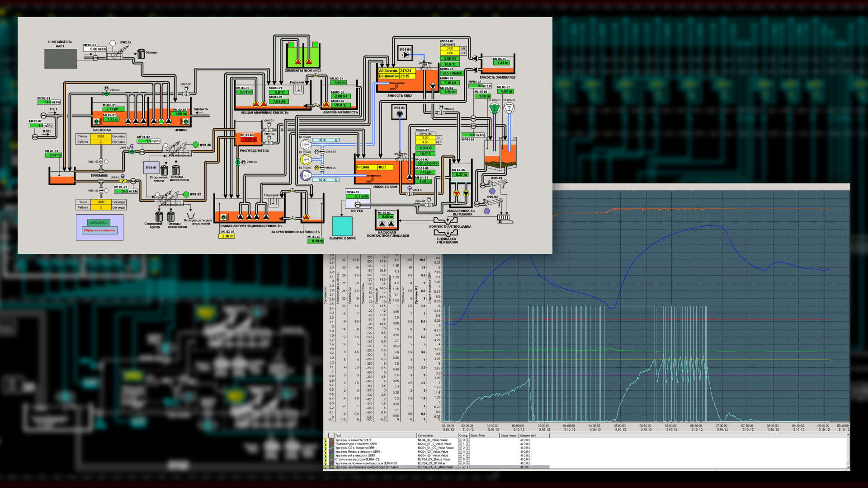This screenshot has width=868, height=488.
Task: Toggle visibility of Уровень Redox curve
Action: pos(325,451)
